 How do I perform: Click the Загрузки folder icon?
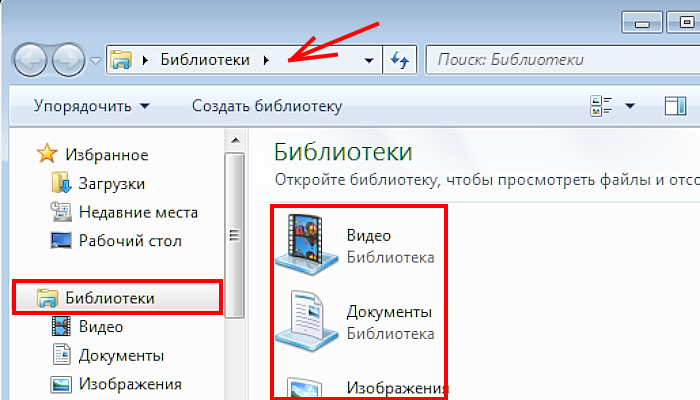61,182
